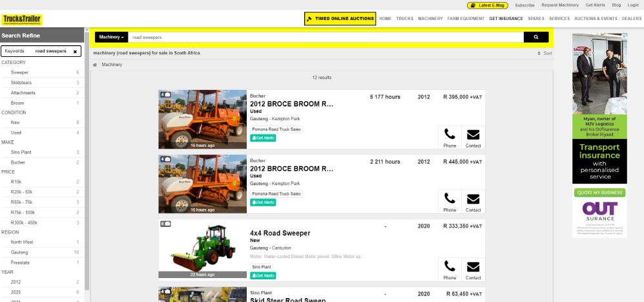Click Timed Online Auctions banner button
The width and height of the screenshot is (644, 302).
pos(340,19)
